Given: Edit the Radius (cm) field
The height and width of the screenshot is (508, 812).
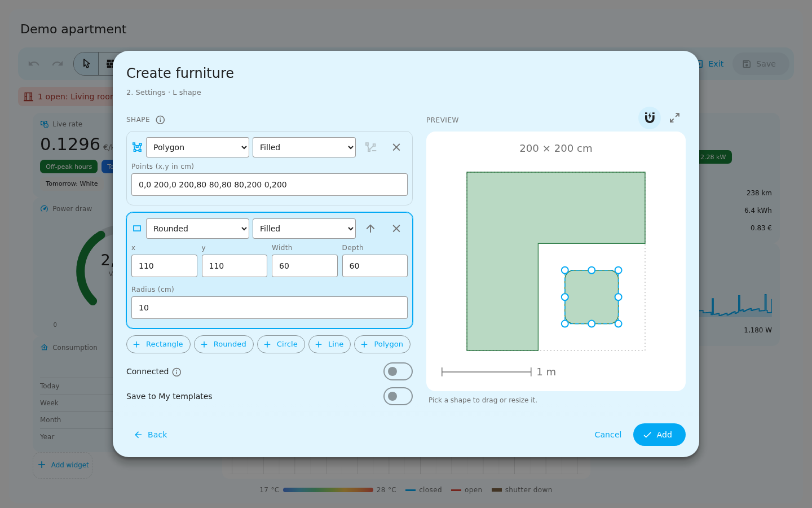Looking at the screenshot, I should coord(270,308).
